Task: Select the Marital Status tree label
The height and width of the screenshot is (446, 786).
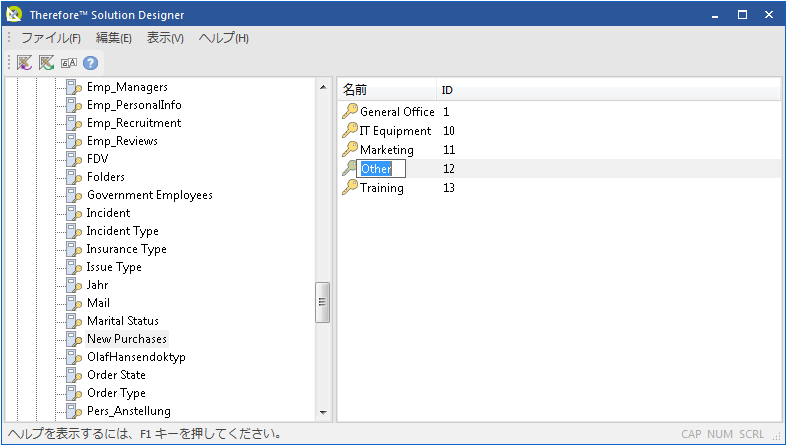Action: click(x=123, y=321)
